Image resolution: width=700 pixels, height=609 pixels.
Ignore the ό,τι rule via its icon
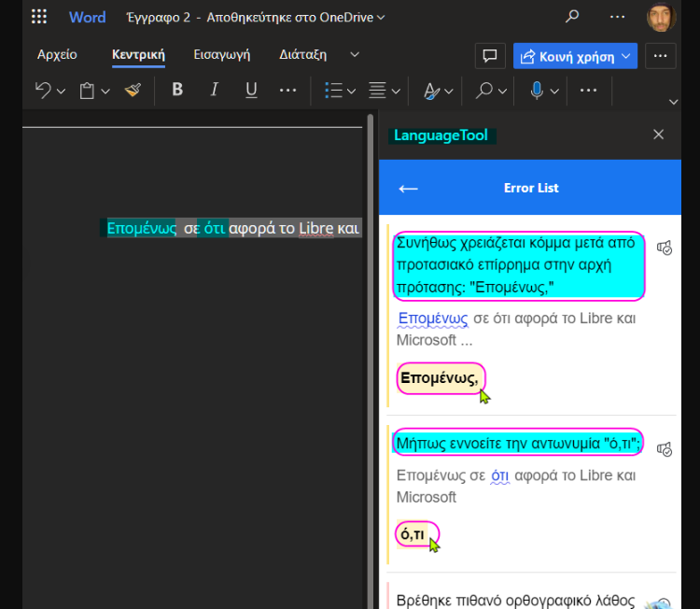(x=665, y=448)
